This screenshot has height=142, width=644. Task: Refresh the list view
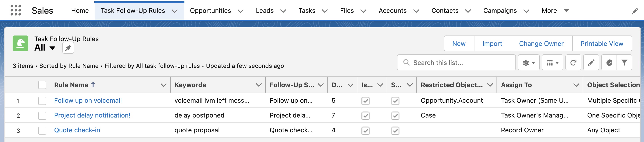pos(573,63)
